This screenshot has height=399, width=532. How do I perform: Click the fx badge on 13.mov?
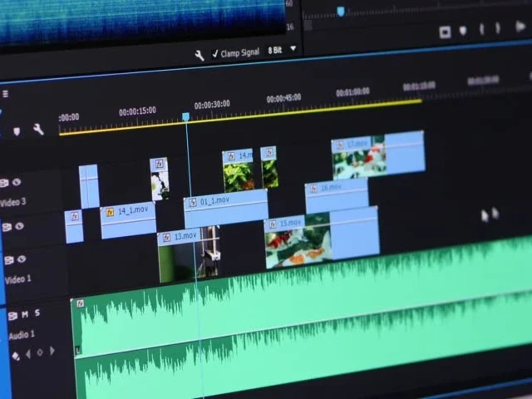point(166,238)
